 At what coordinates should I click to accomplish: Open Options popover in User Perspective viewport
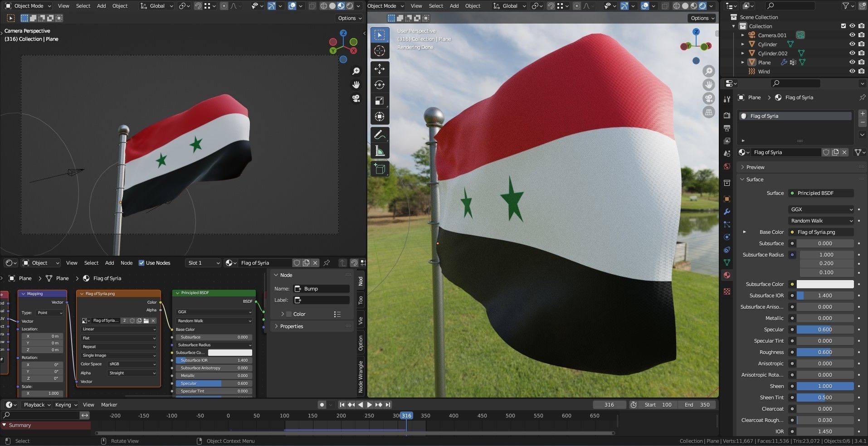point(703,18)
